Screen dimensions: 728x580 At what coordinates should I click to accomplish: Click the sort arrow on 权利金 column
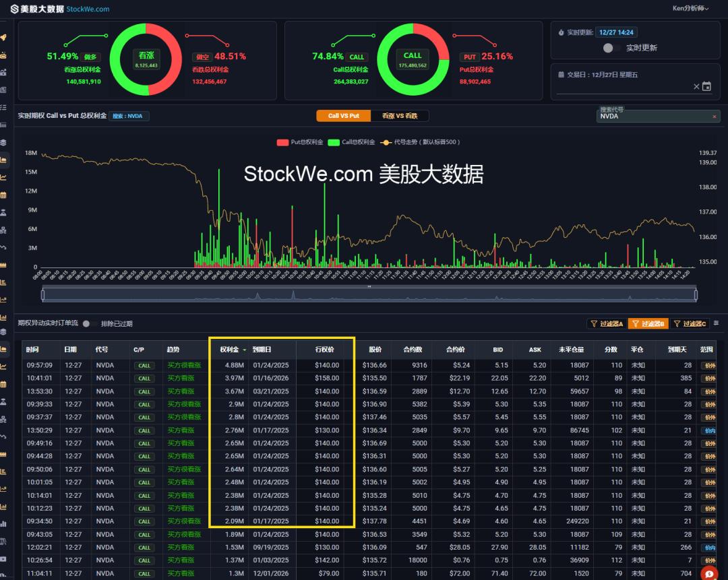pyautogui.click(x=244, y=350)
